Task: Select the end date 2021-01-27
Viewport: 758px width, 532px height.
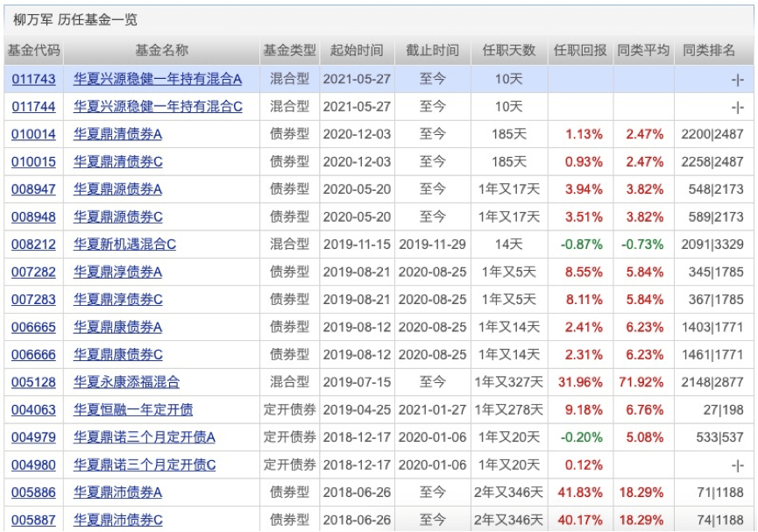Action: pyautogui.click(x=433, y=409)
